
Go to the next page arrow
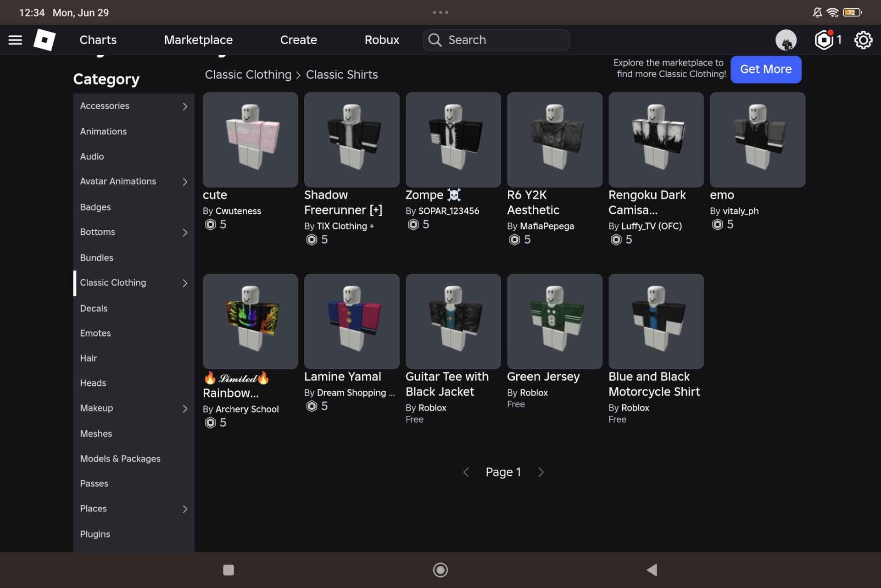pos(541,472)
